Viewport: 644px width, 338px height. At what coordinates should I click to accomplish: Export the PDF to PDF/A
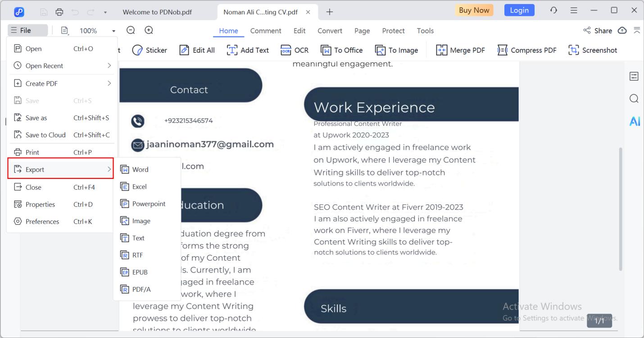(x=147, y=289)
